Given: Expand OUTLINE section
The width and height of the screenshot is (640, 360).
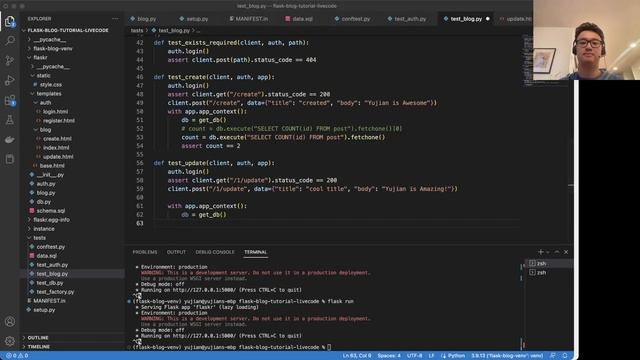Looking at the screenshot, I should coord(38,338).
